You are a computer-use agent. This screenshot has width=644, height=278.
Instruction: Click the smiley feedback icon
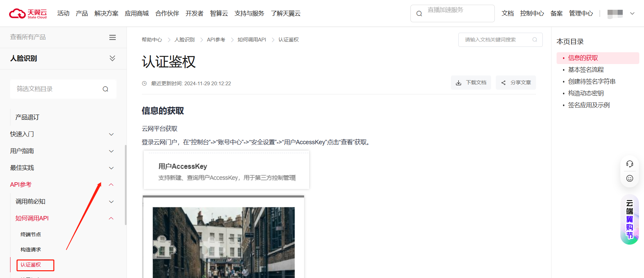629,178
